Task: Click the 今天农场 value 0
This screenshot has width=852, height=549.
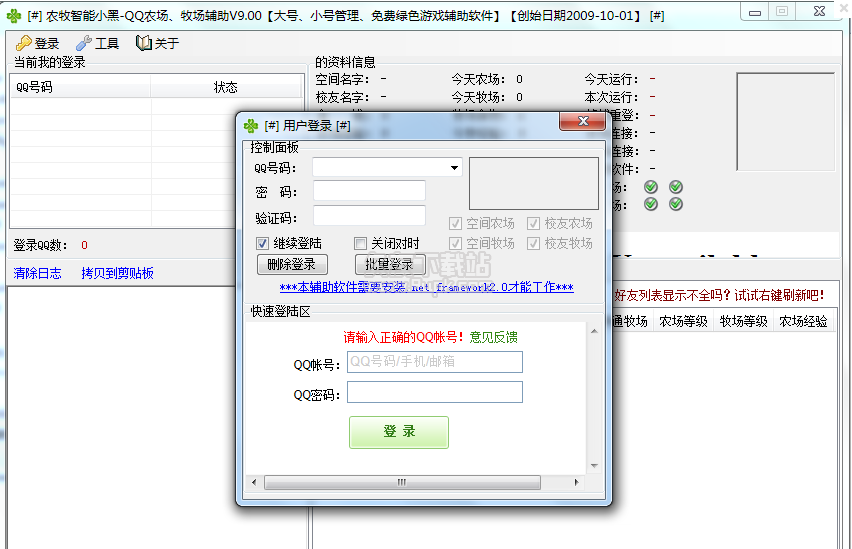Action: coord(519,79)
